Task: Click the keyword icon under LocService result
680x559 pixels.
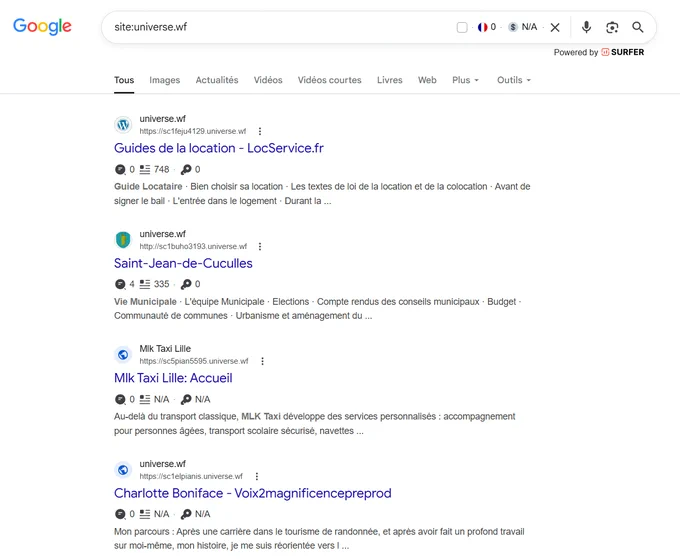Action: coord(186,169)
